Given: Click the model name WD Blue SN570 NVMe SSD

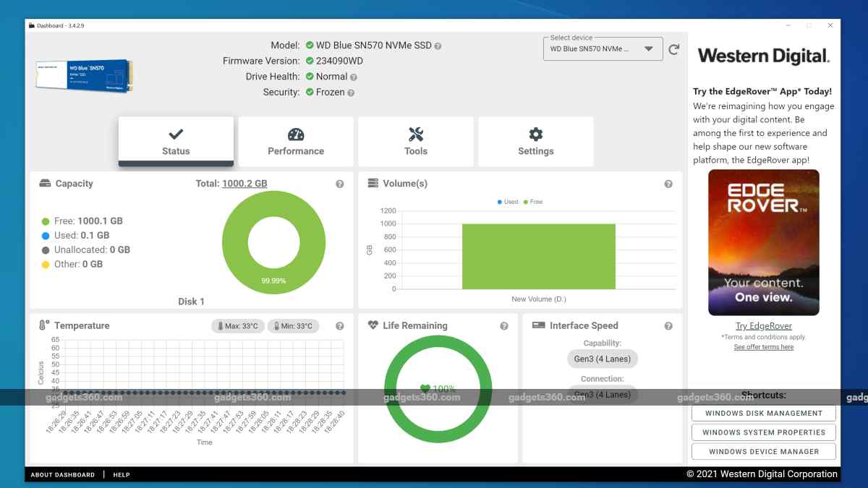Looking at the screenshot, I should click(x=374, y=46).
